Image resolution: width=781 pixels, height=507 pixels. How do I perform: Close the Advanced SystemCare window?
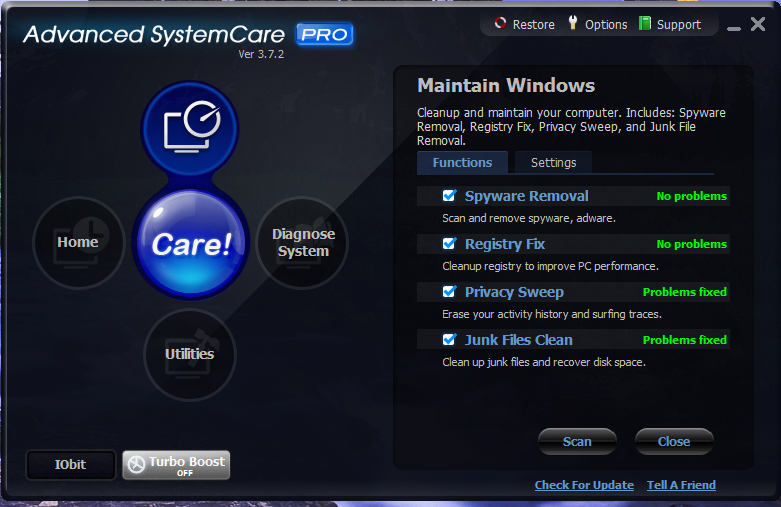tap(758, 24)
